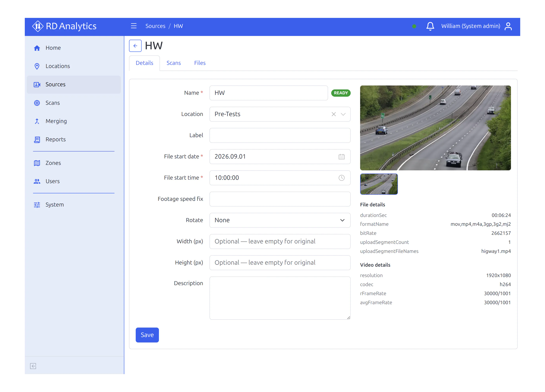Open Locations in the sidebar
The width and height of the screenshot is (545, 392).
(74, 66)
